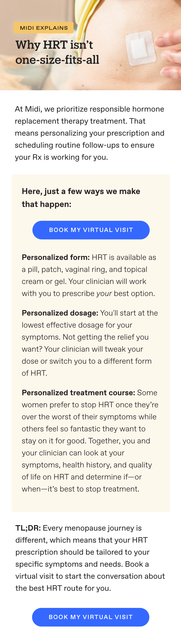Click the italic word 'your' in form paragraph
The width and height of the screenshot is (181, 644).
click(104, 294)
